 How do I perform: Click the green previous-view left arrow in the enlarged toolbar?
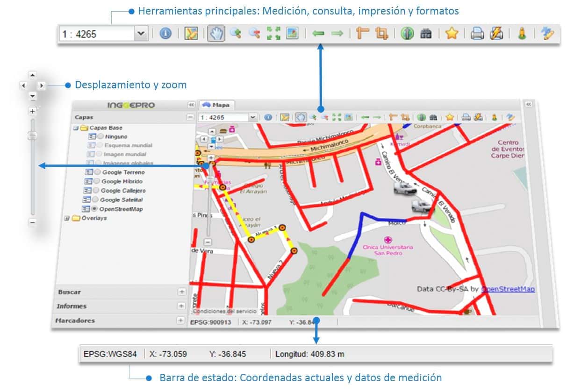[x=318, y=34]
